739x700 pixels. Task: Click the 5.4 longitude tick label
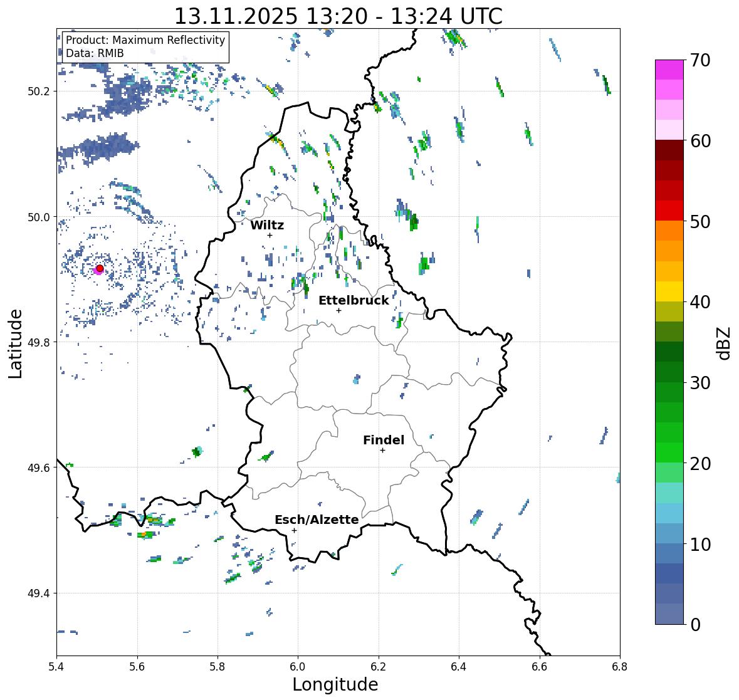pyautogui.click(x=56, y=667)
